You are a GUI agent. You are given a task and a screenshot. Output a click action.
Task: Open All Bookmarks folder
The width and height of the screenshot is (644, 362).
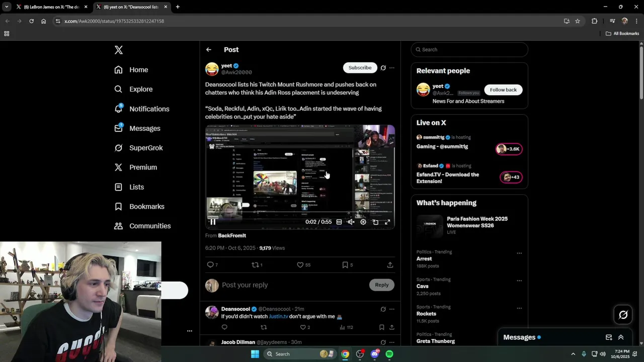[x=622, y=34]
